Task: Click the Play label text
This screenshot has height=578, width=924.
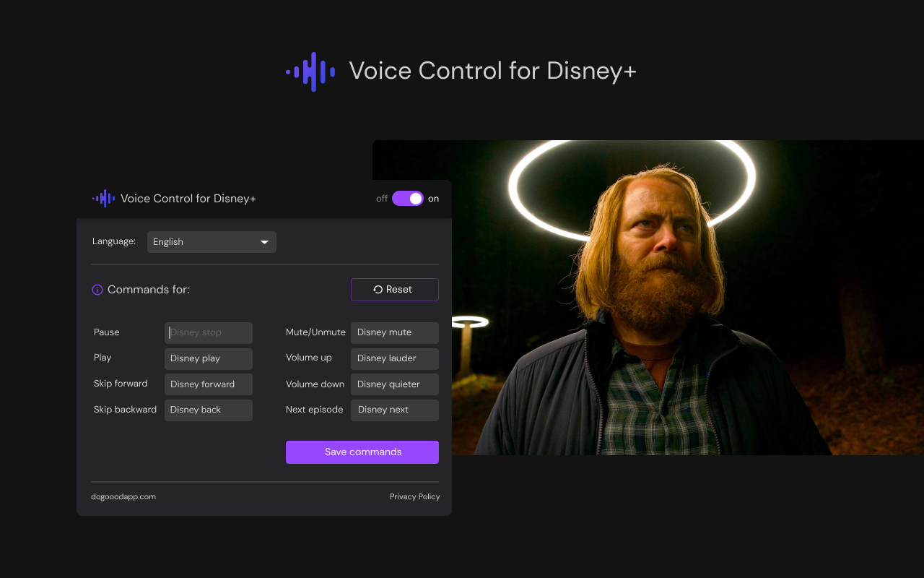Action: [x=103, y=358]
